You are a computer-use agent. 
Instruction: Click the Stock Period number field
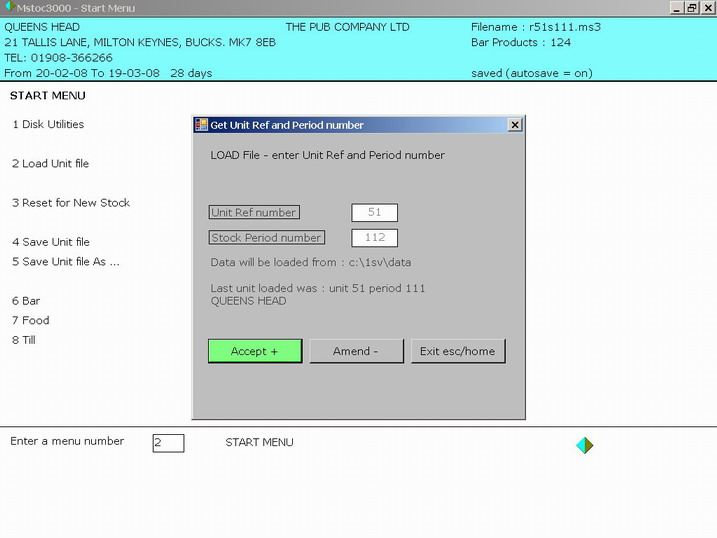tap(374, 238)
